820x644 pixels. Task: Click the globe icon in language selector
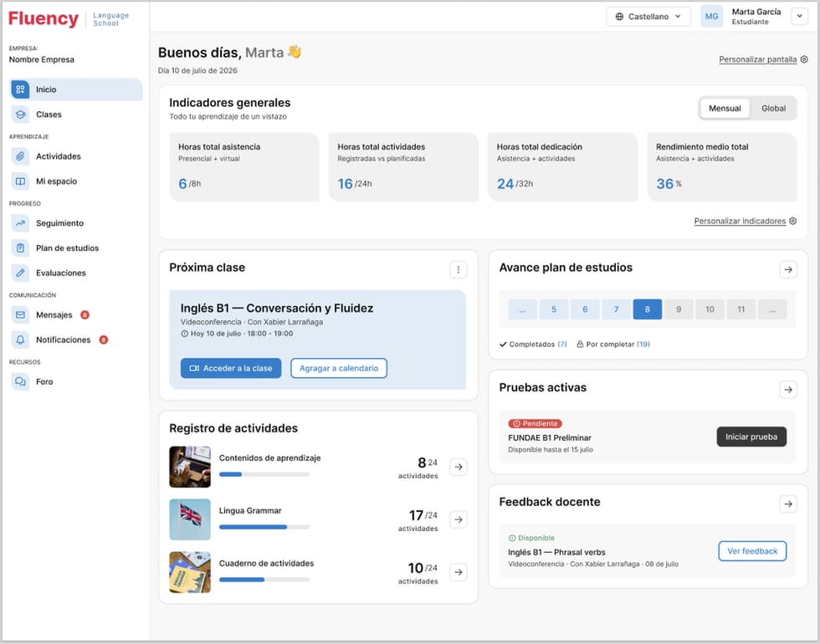[x=619, y=16]
